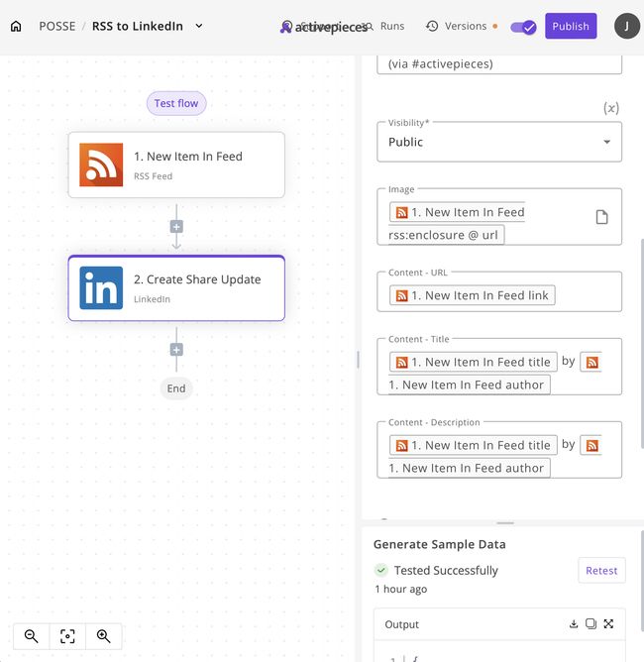Add a step after Create Share Update

pos(176,350)
